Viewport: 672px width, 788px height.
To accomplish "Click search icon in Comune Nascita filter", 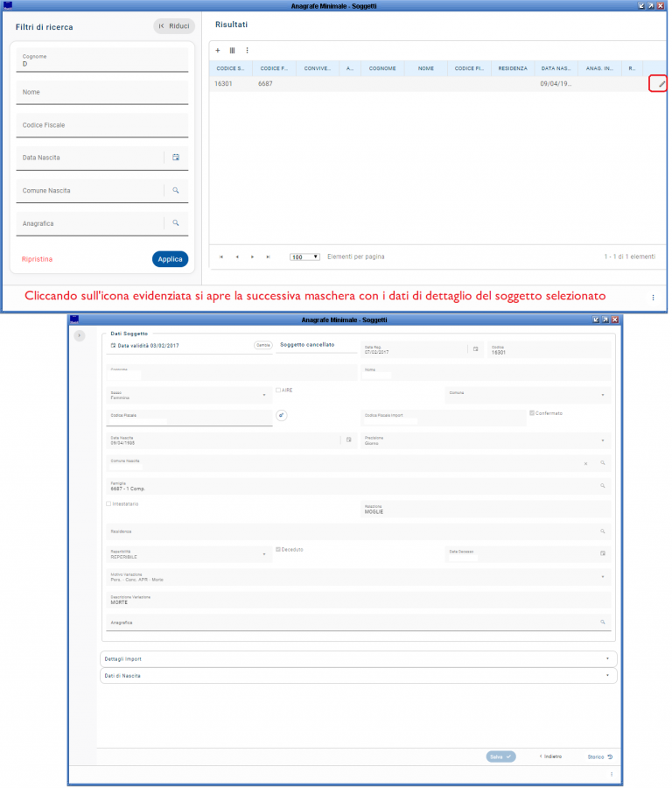I will pyautogui.click(x=177, y=191).
